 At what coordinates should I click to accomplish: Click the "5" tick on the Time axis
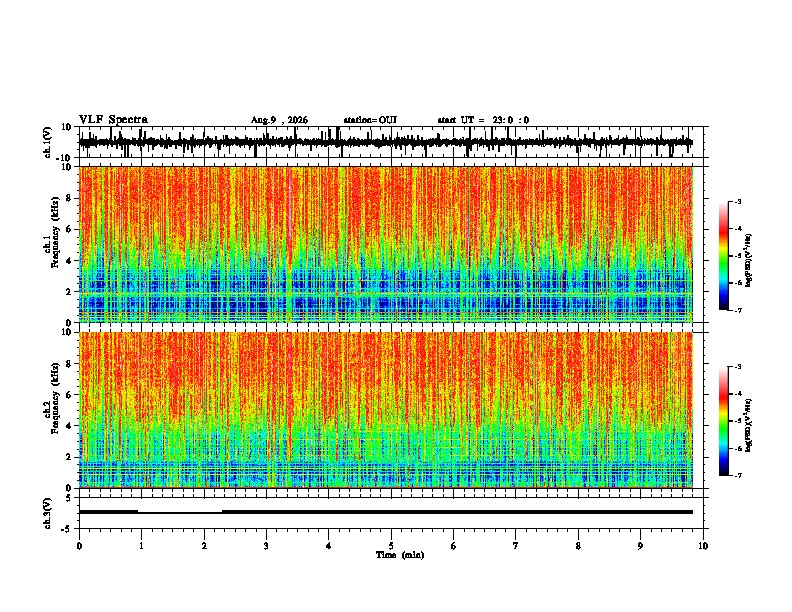tap(391, 546)
